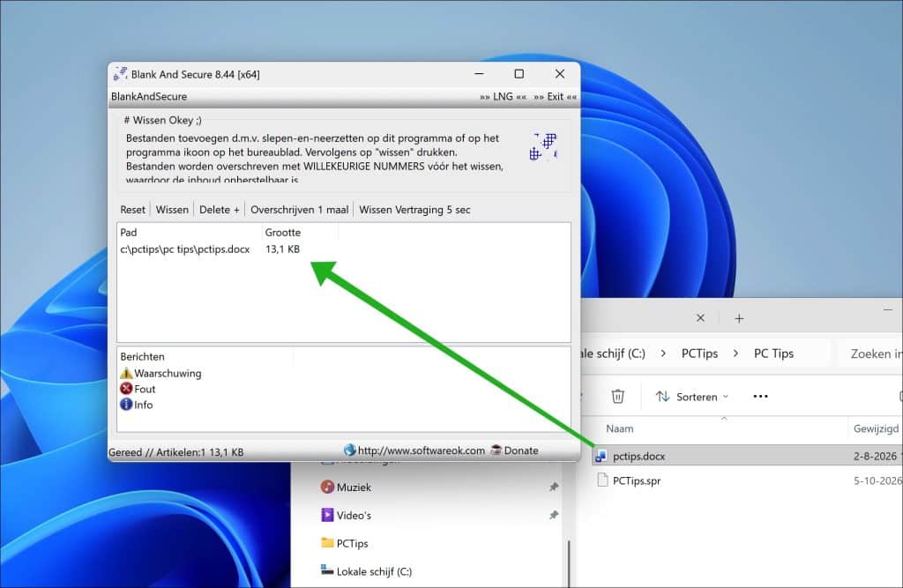Sort by the Naam column header

(620, 428)
